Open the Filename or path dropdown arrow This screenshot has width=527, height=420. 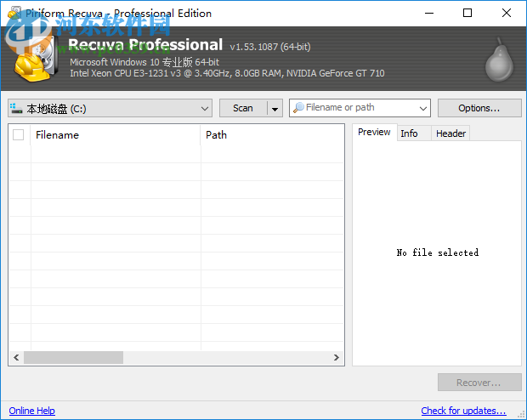click(422, 108)
